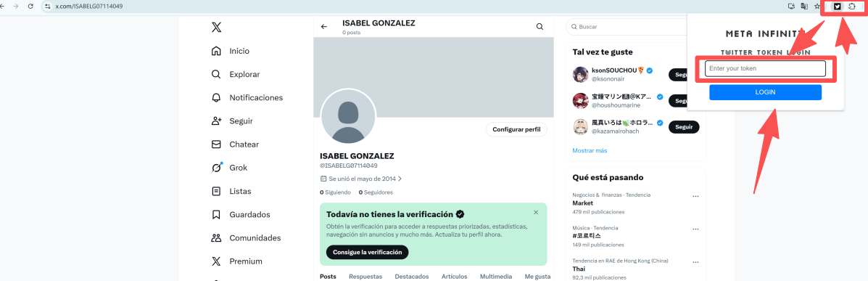This screenshot has width=868, height=281.
Task: Click Consigue la verificación button
Action: click(x=368, y=252)
